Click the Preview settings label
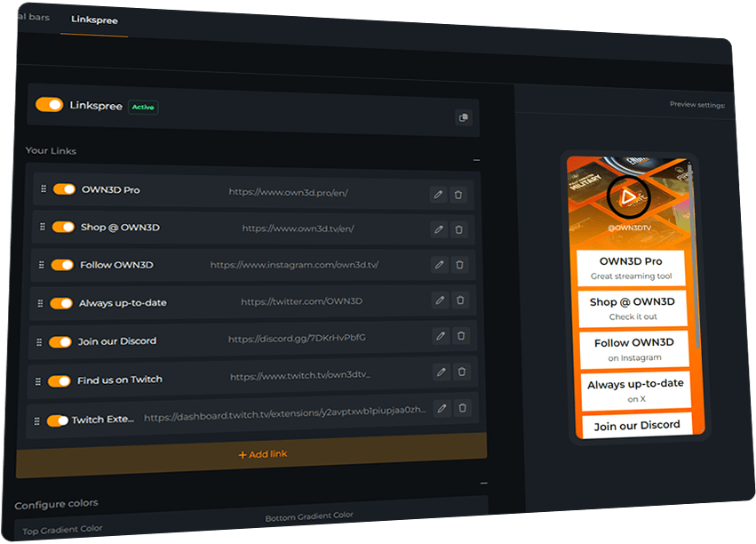The width and height of the screenshot is (756, 544). (x=697, y=104)
